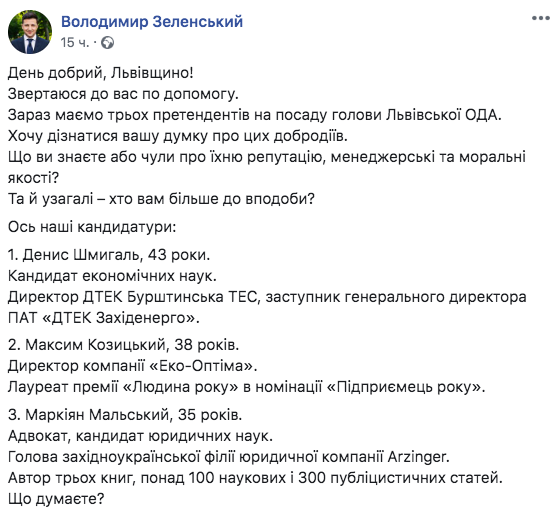Open the Володимир Зеленський profile name link

(152, 22)
